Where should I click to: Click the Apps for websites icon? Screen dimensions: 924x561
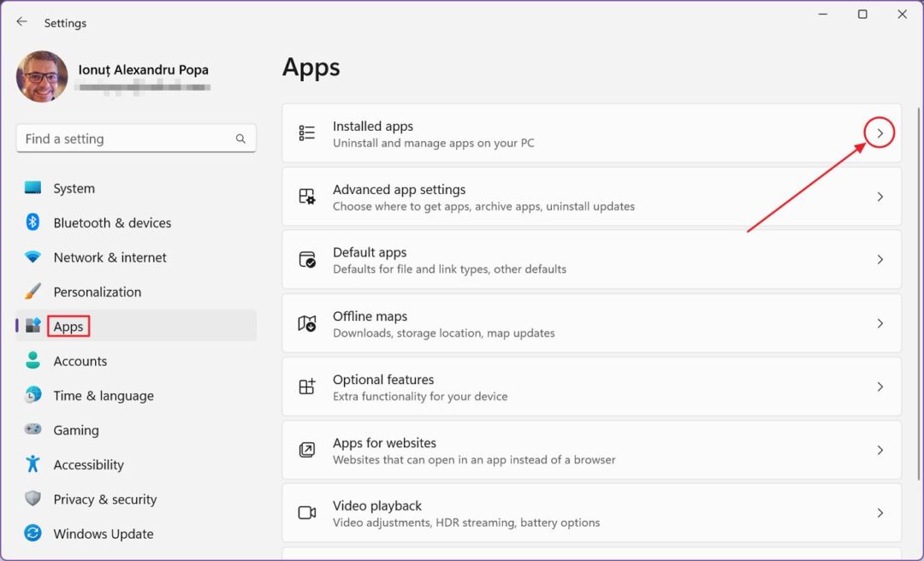(307, 450)
